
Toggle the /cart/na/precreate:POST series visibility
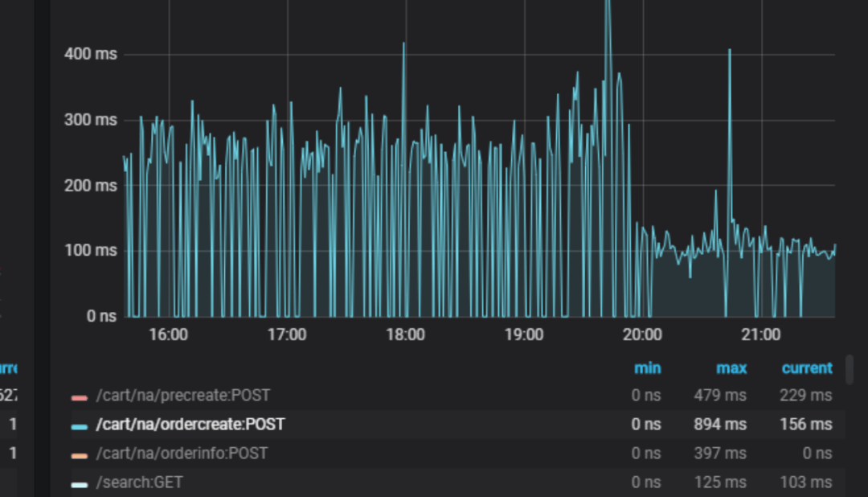pos(183,396)
